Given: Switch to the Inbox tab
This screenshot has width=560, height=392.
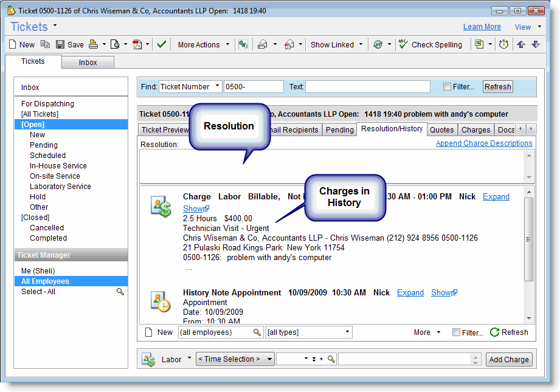Looking at the screenshot, I should click(88, 63).
